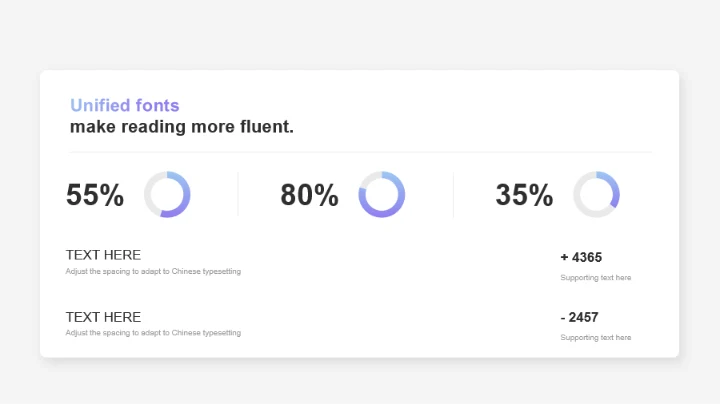Click the caption under the lower "TEXT HERE"

tap(153, 333)
